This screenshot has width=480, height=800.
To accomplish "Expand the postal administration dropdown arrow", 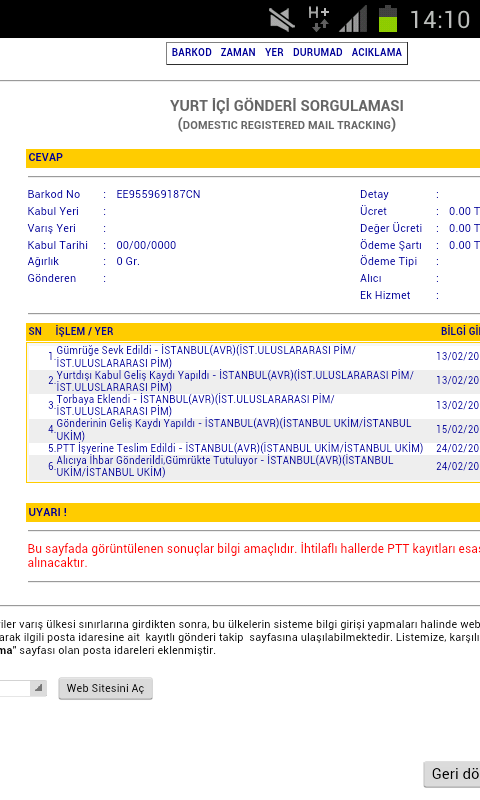I will (38, 688).
